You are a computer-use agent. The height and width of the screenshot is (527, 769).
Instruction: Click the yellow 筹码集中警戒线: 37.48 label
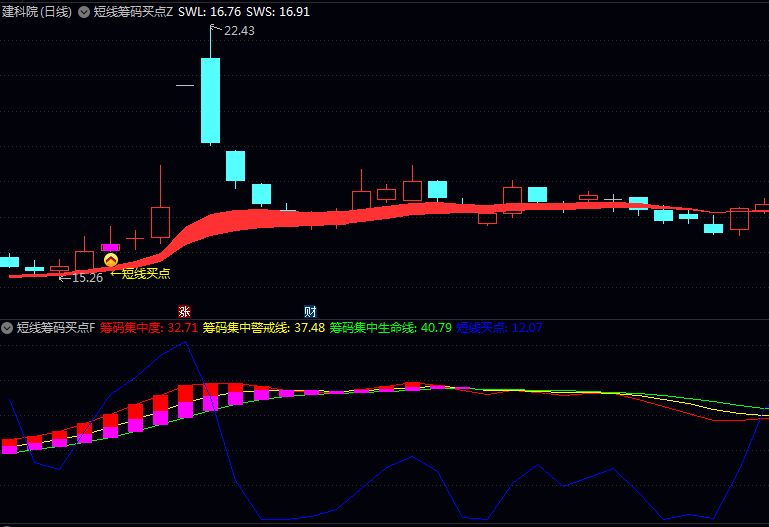[264, 328]
